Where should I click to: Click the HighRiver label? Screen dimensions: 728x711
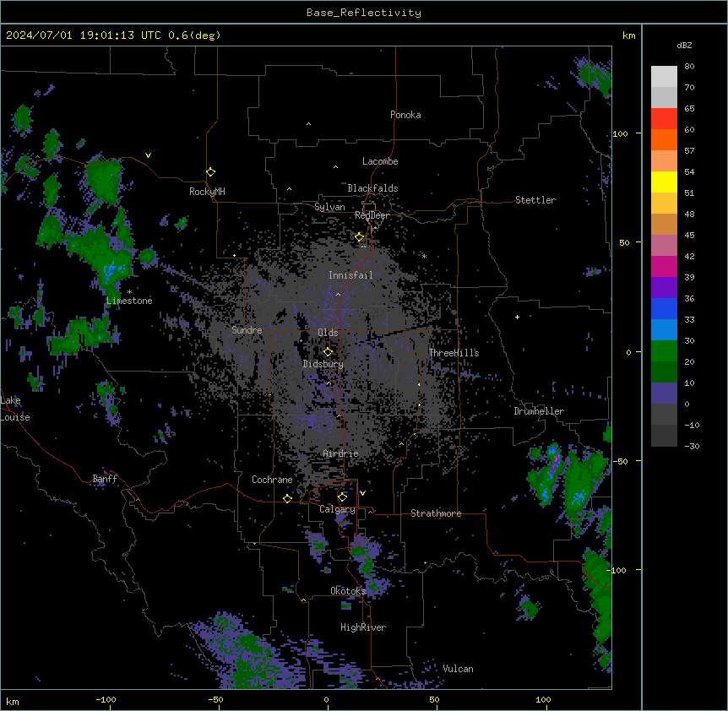coord(362,627)
